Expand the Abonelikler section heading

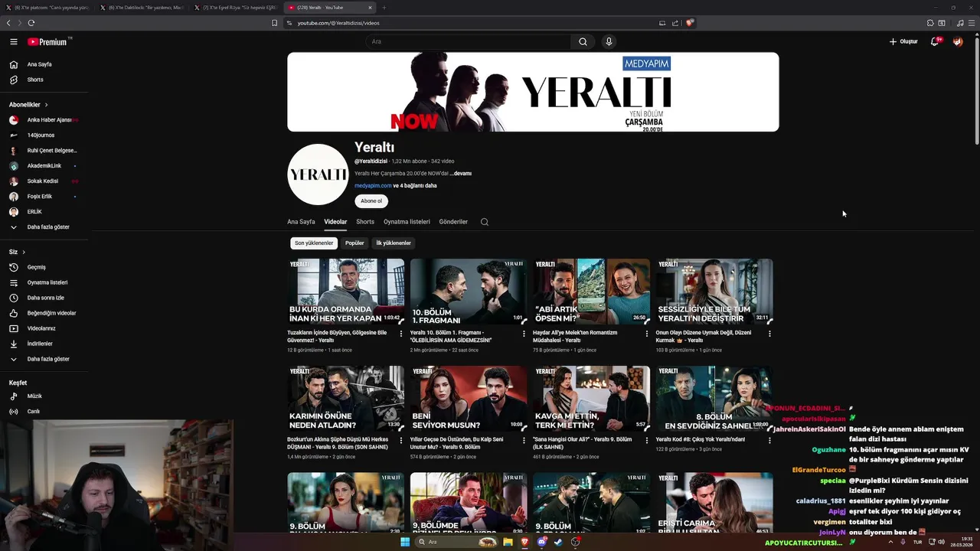pyautogui.click(x=28, y=105)
